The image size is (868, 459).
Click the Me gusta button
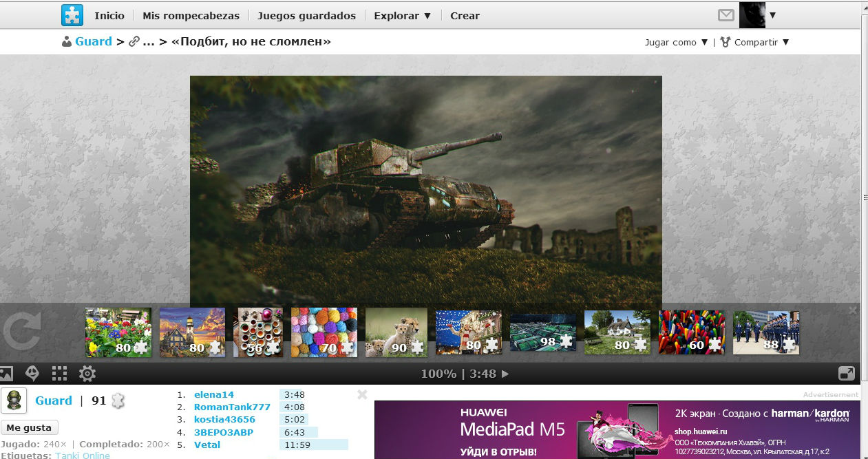tap(29, 427)
